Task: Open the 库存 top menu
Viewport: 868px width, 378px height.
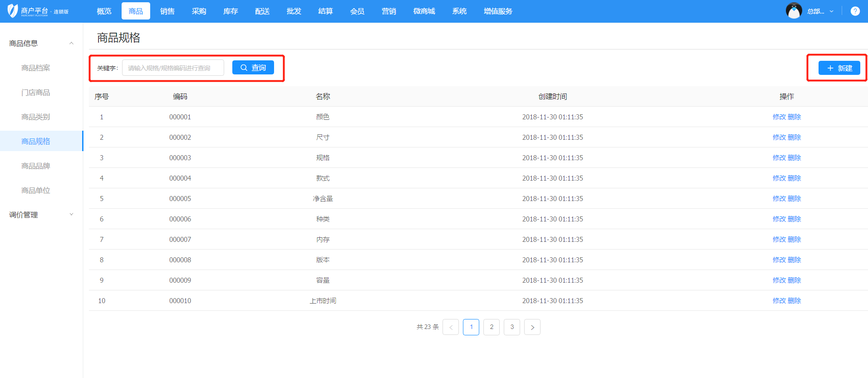Action: (x=230, y=11)
